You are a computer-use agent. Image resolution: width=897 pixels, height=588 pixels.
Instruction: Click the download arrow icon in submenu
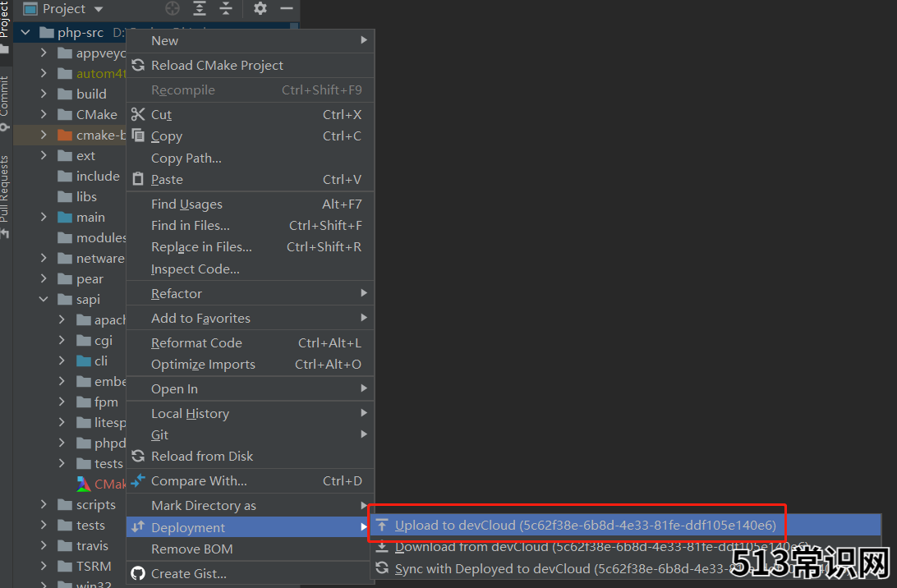pos(382,548)
